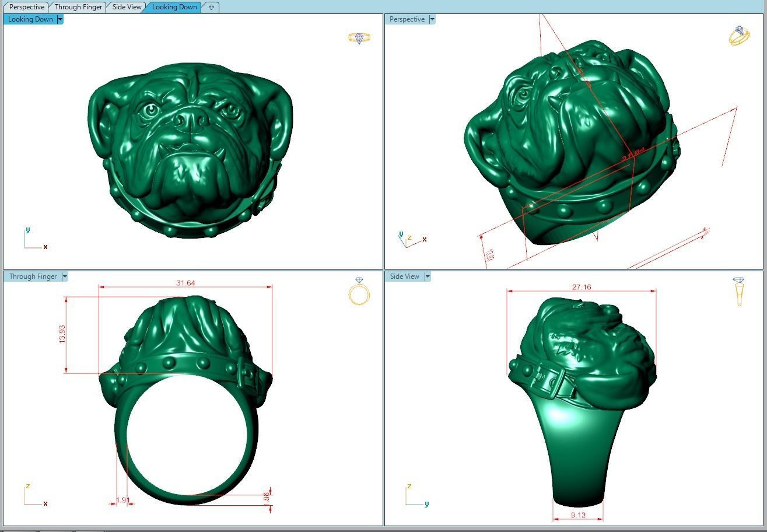Select the 13.93 height dimension text

(x=62, y=334)
